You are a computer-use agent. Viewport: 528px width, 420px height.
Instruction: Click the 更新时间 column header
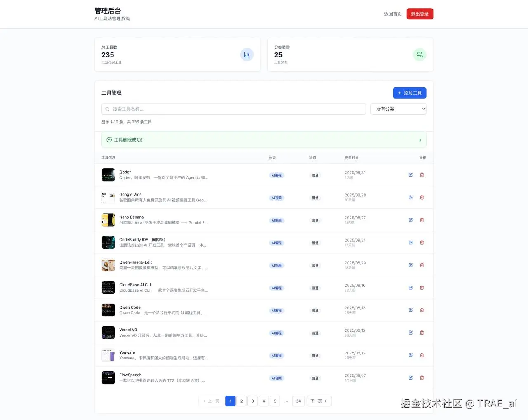coord(352,158)
